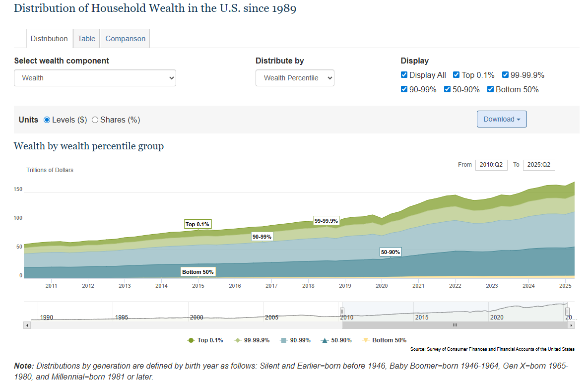
Task: Disable the Bottom 50% checkbox
Action: (491, 90)
